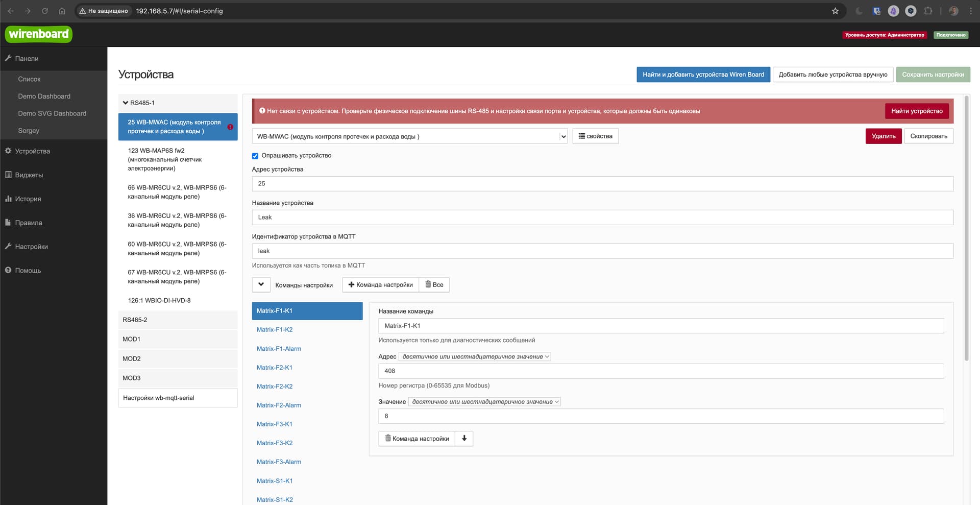Open Правила section in sidebar
980x505 pixels.
pos(28,223)
